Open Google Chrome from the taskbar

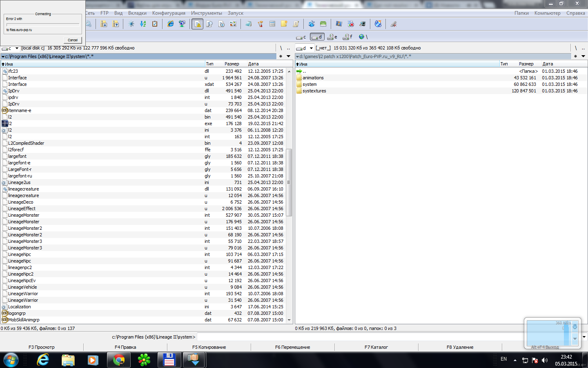coord(119,360)
